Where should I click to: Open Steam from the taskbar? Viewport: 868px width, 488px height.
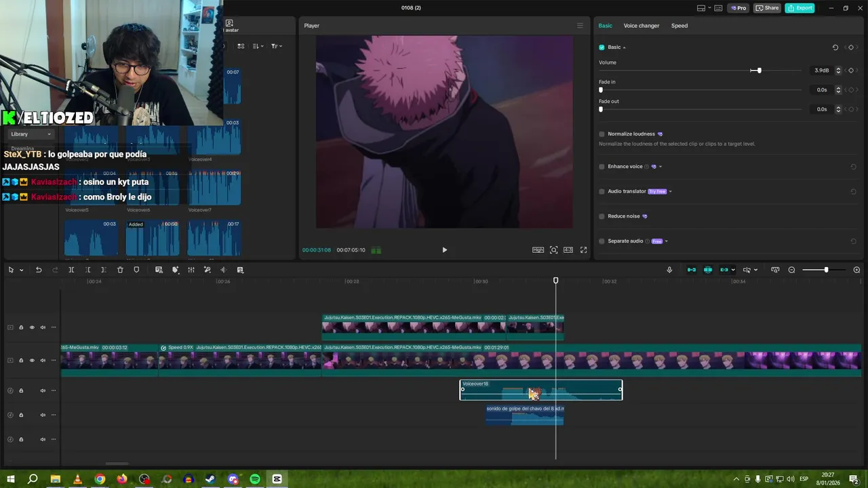[210, 479]
